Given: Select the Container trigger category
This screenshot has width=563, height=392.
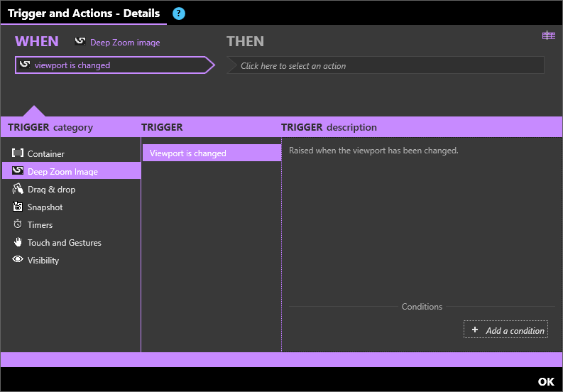Looking at the screenshot, I should [46, 154].
